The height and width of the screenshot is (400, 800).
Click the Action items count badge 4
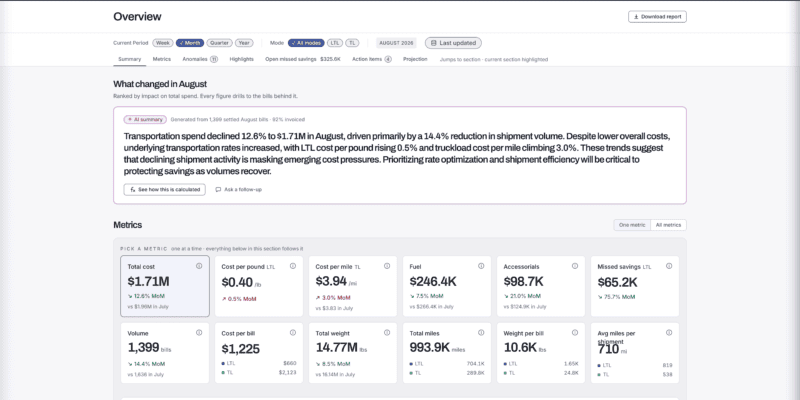388,59
